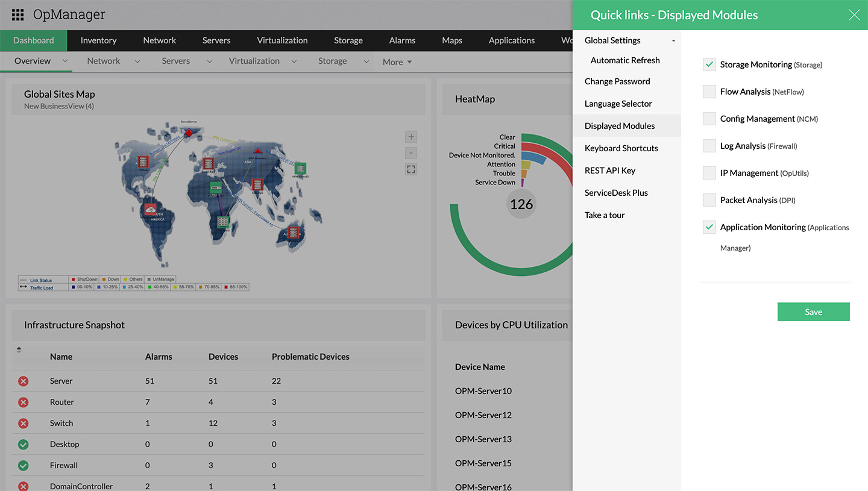
Task: Uncheck Application Monitoring module
Action: pos(709,227)
